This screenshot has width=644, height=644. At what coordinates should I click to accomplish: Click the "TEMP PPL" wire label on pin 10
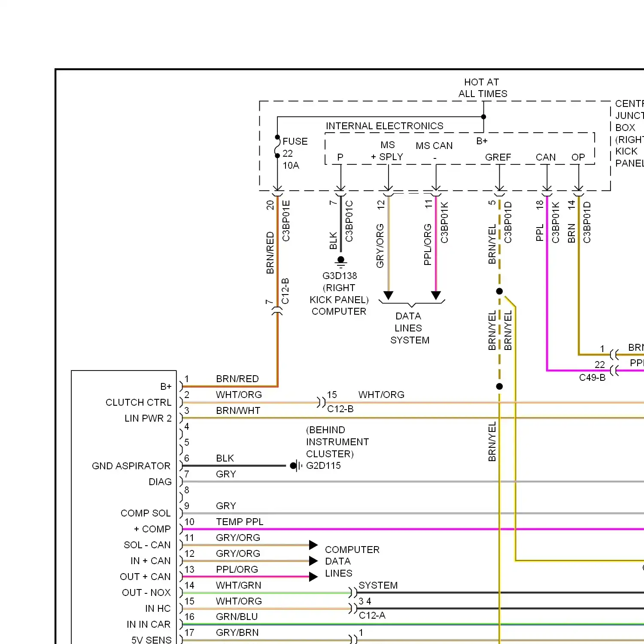pyautogui.click(x=240, y=522)
